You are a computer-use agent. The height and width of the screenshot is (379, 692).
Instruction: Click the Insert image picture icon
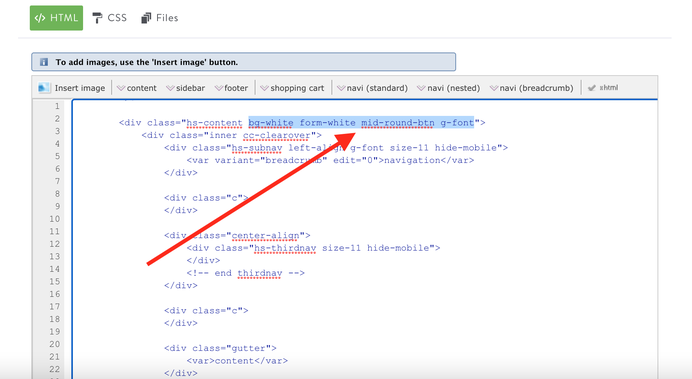pyautogui.click(x=44, y=88)
